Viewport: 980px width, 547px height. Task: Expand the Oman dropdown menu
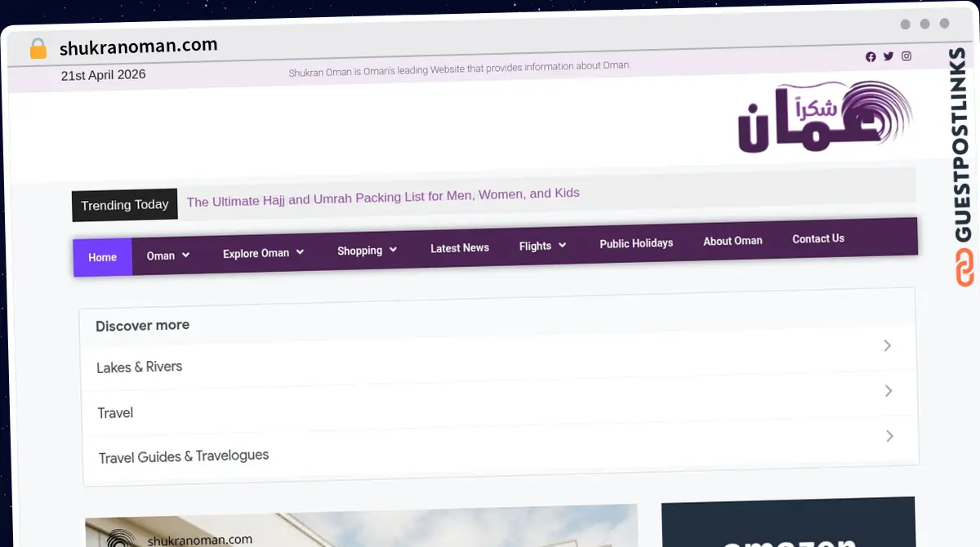pos(168,256)
